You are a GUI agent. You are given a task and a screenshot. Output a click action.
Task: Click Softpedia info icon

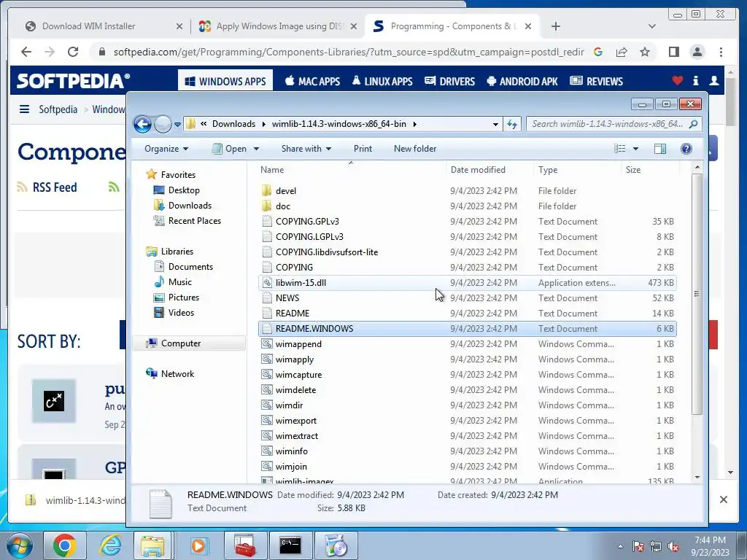[x=696, y=81]
